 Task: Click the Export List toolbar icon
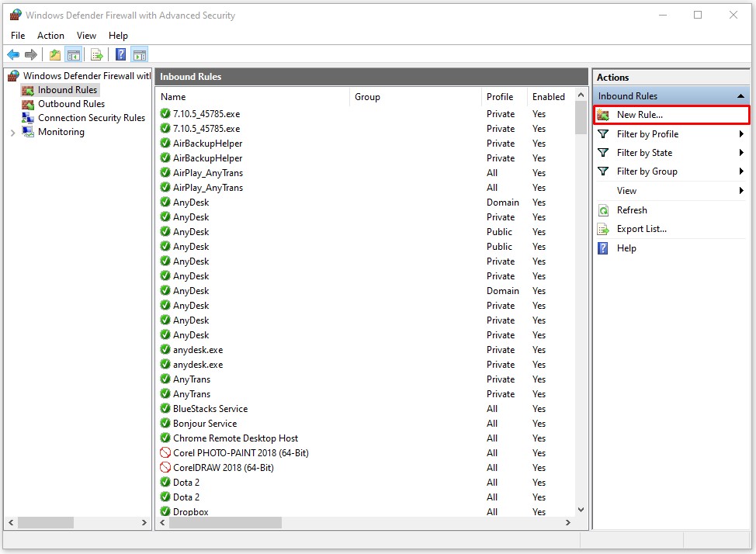pyautogui.click(x=97, y=54)
